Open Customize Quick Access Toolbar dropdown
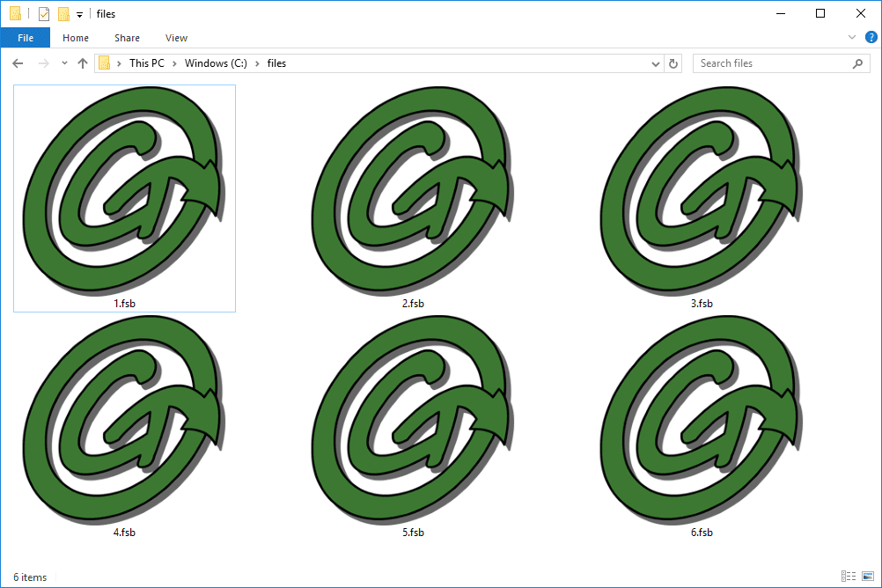Screen dimensions: 882x588 (80, 15)
